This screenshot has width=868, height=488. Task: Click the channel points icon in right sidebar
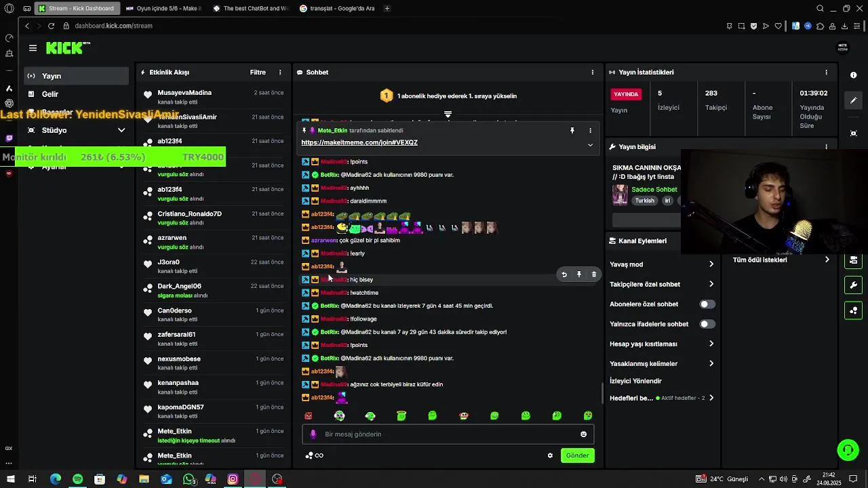click(854, 310)
